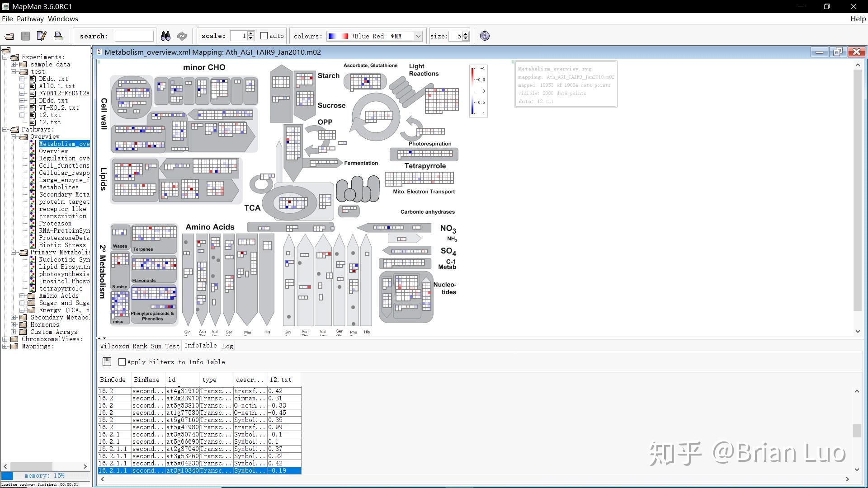This screenshot has width=868, height=488.
Task: Expand the Secondary Metabolism tree folder
Action: tap(14, 318)
